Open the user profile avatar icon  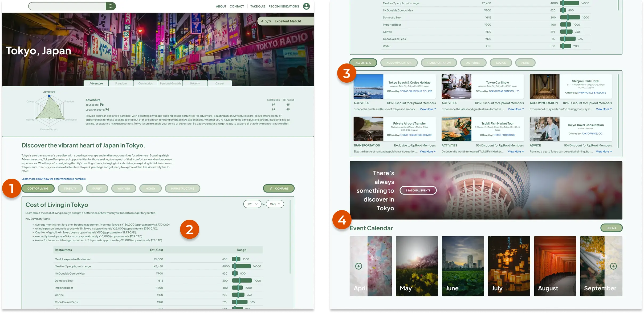tap(306, 6)
